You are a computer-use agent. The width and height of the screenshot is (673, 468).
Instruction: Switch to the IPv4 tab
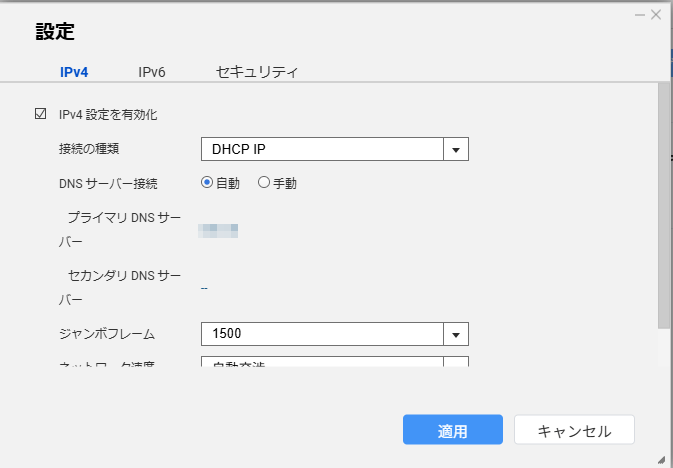point(74,72)
